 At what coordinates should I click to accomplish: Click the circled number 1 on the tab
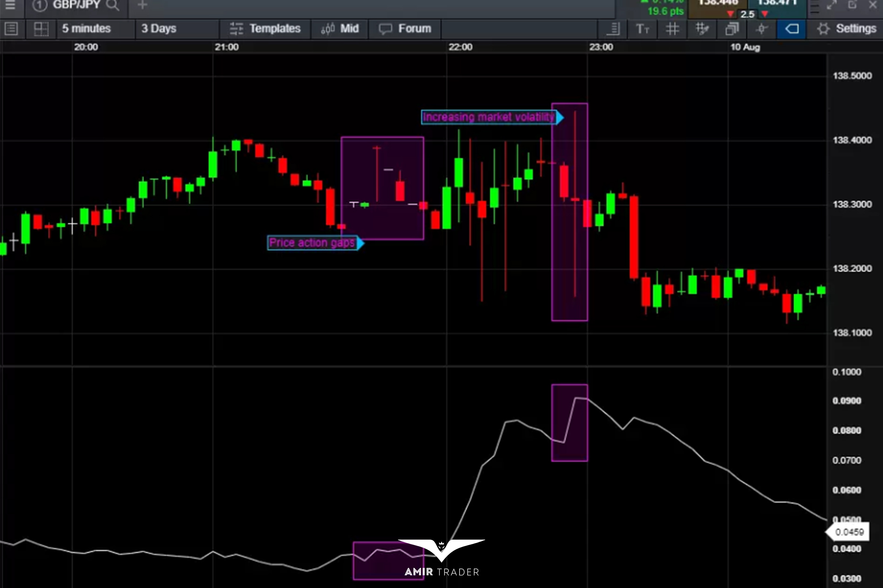click(x=40, y=5)
